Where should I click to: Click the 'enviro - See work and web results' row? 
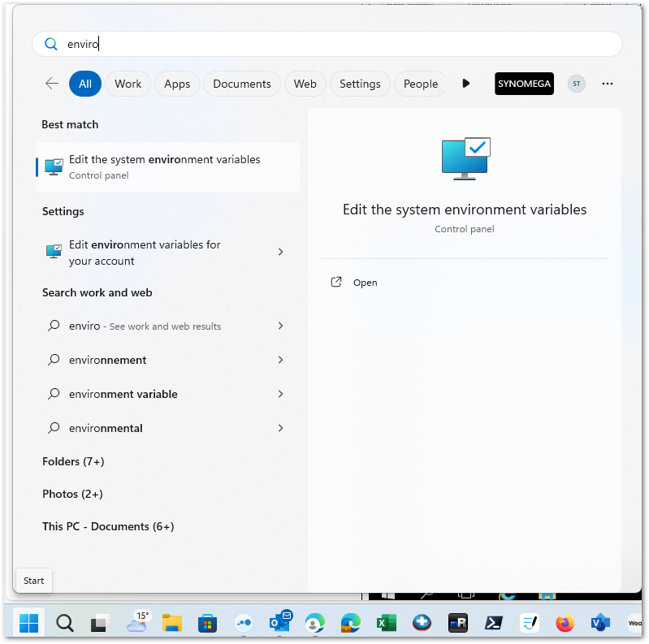[x=166, y=326]
